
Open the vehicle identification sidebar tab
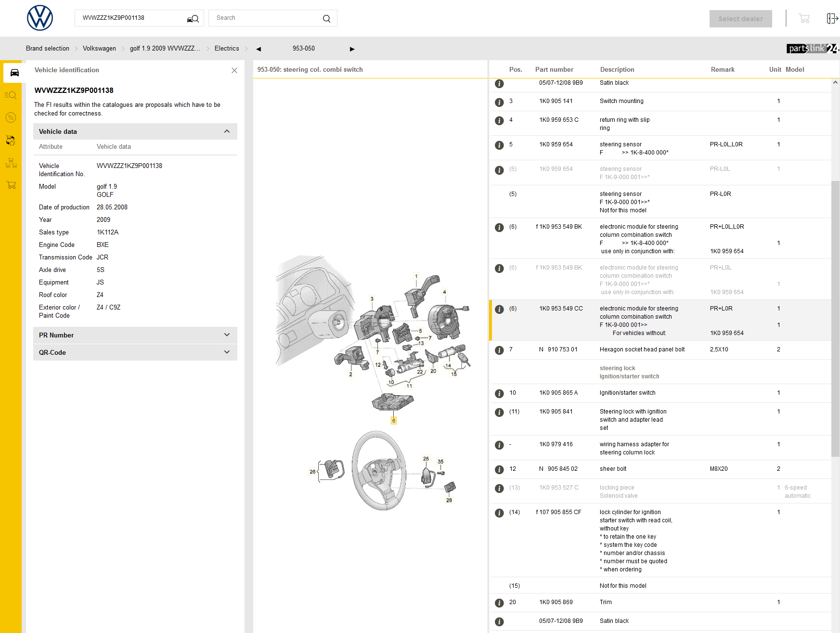pos(14,73)
